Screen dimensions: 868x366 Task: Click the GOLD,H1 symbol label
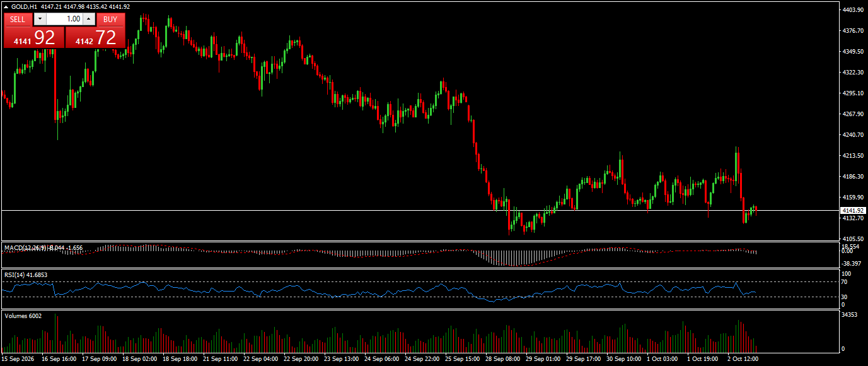pyautogui.click(x=24, y=6)
